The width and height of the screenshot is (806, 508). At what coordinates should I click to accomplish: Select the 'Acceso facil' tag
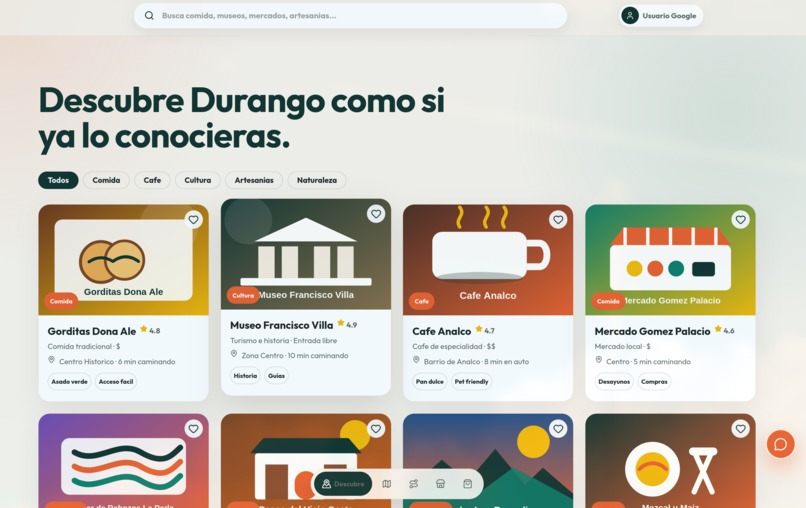click(116, 382)
